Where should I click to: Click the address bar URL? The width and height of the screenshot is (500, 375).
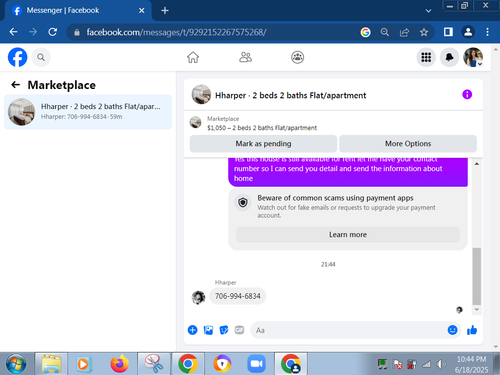click(176, 32)
